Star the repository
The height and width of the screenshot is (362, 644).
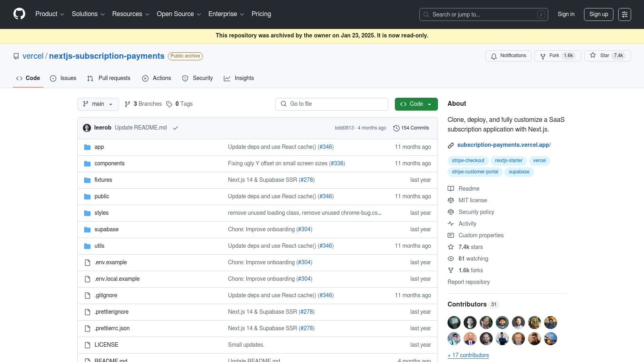click(x=607, y=56)
